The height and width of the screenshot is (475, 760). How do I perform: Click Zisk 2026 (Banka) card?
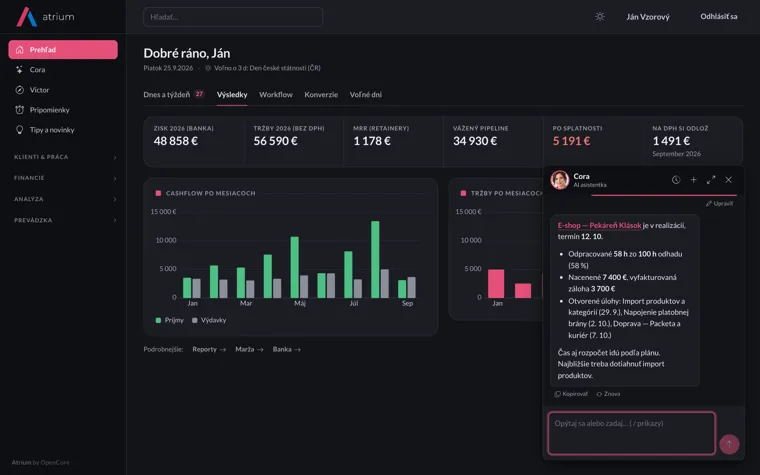[194, 141]
